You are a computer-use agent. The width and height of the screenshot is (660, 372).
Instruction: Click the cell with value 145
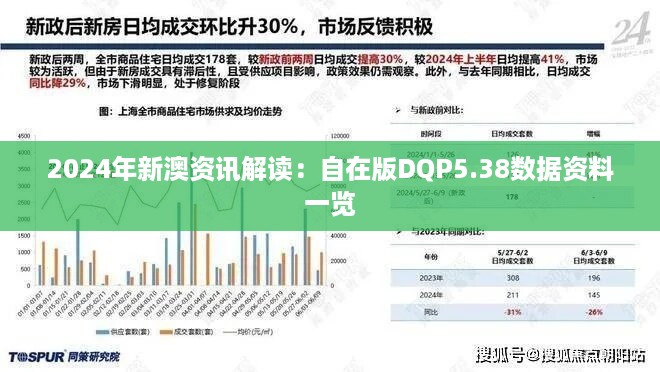coord(594,295)
